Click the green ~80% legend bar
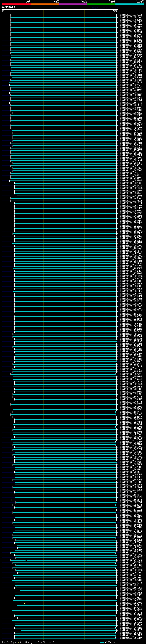The width and height of the screenshot is (146, 644). click(x=101, y=4)
